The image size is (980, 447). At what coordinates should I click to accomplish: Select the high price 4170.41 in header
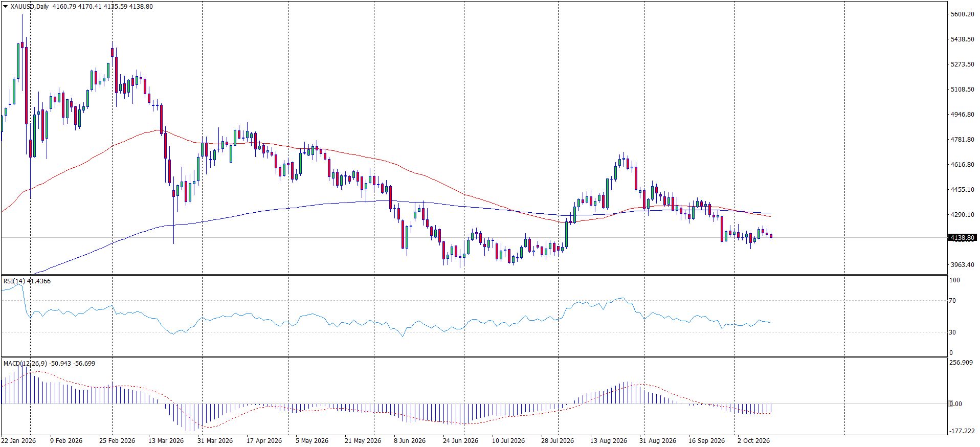90,7
